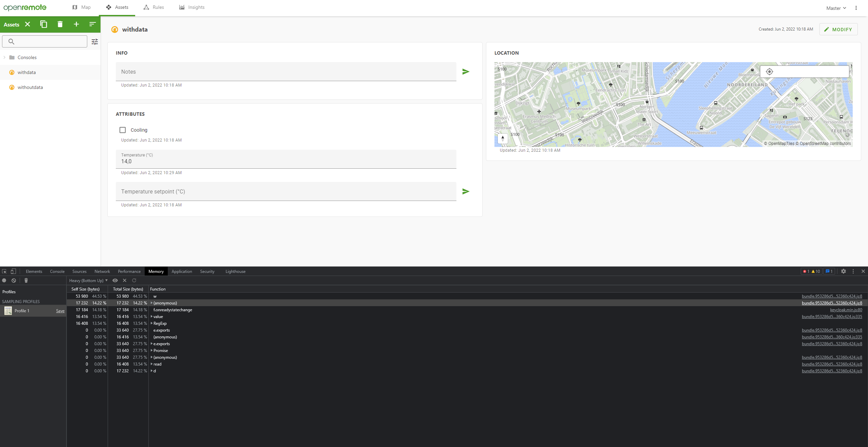Start profiling with the record button
Viewport: 868px width, 447px height.
[x=4, y=280]
